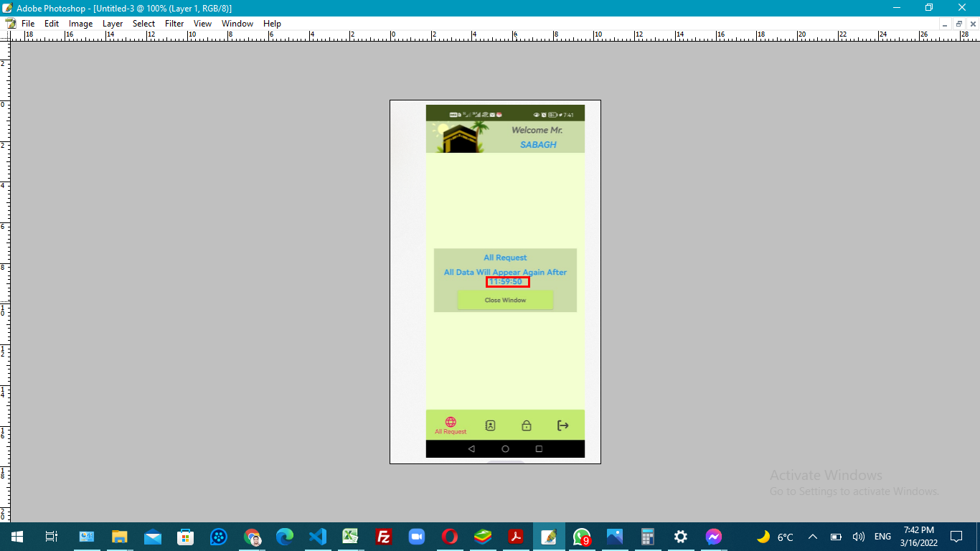Click the "SABAGH" name text

coord(538,145)
